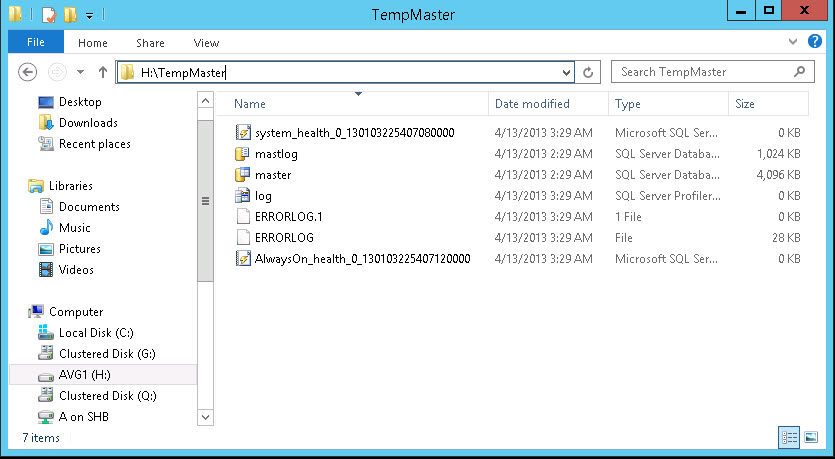Open the Share ribbon tab
This screenshot has width=835, height=459.
point(150,43)
